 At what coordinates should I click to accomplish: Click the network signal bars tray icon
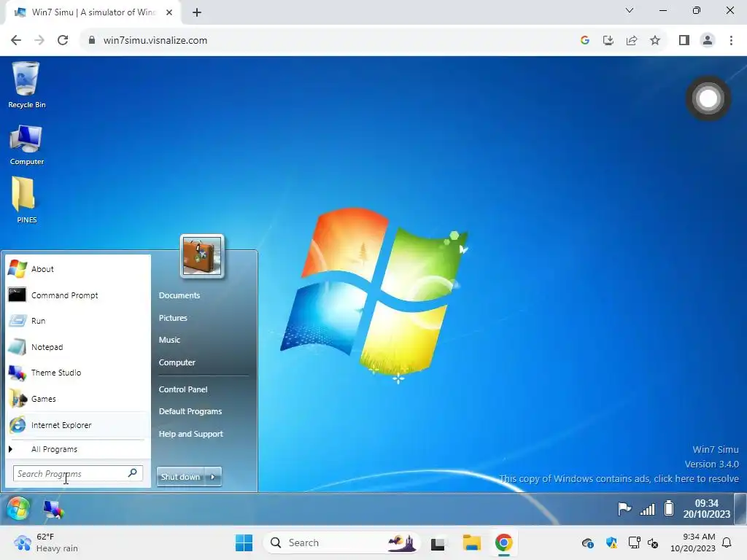click(x=648, y=509)
